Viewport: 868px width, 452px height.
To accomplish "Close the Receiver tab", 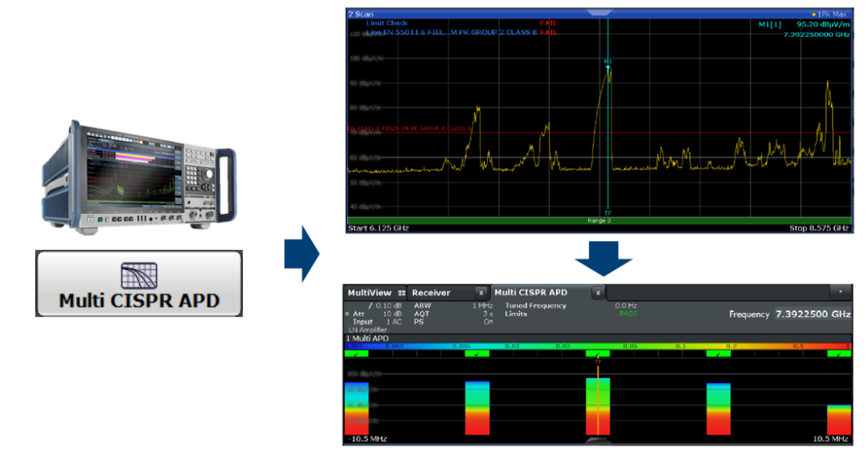I will tap(481, 293).
